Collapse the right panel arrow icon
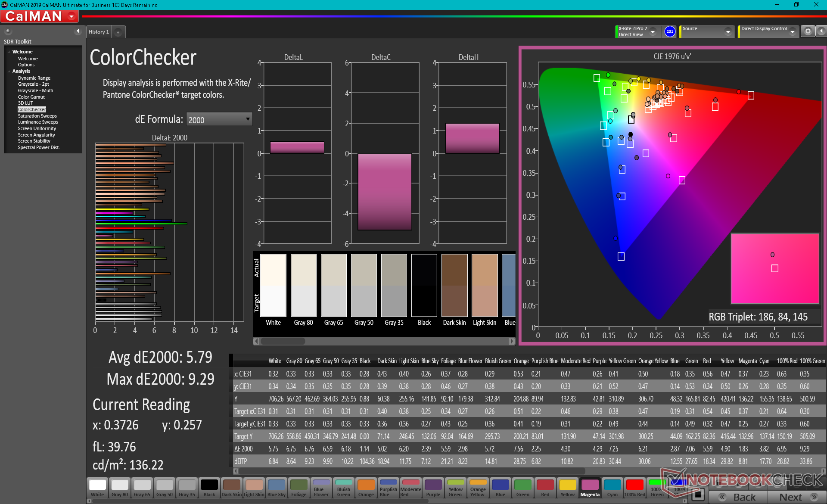 click(x=821, y=31)
